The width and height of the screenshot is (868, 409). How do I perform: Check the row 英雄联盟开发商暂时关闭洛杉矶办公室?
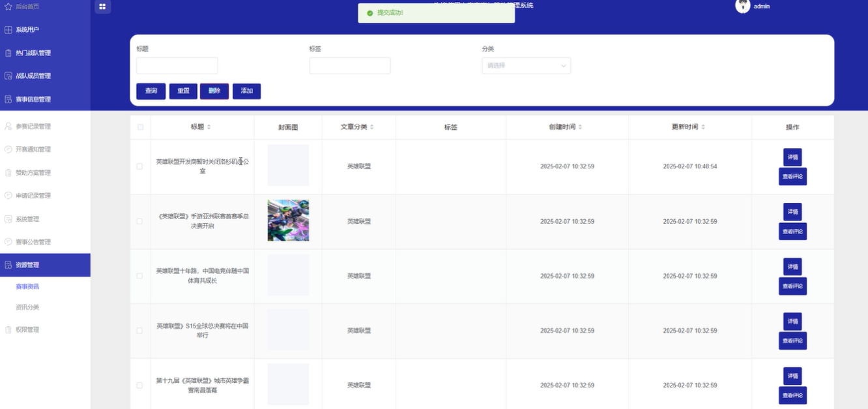139,166
